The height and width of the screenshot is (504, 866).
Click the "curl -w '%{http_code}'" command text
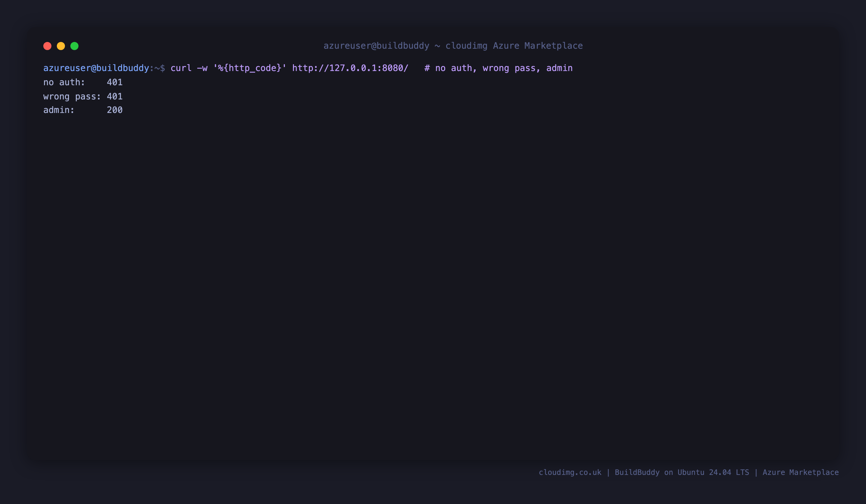pos(229,68)
